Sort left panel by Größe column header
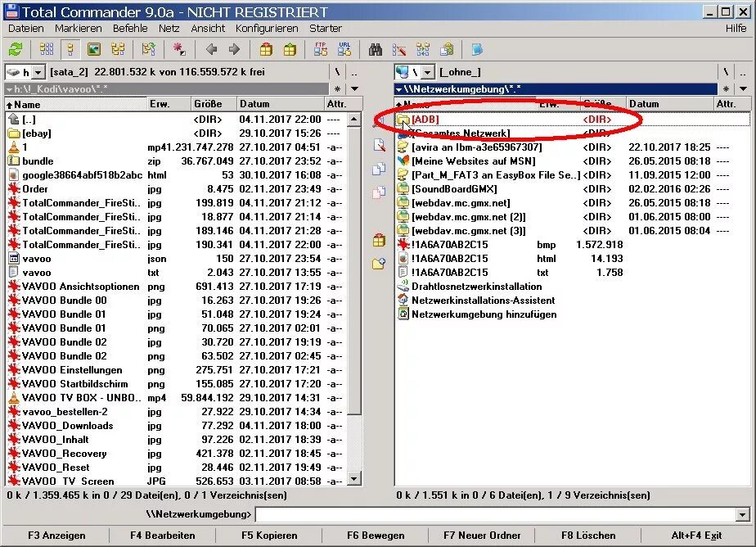 point(213,104)
